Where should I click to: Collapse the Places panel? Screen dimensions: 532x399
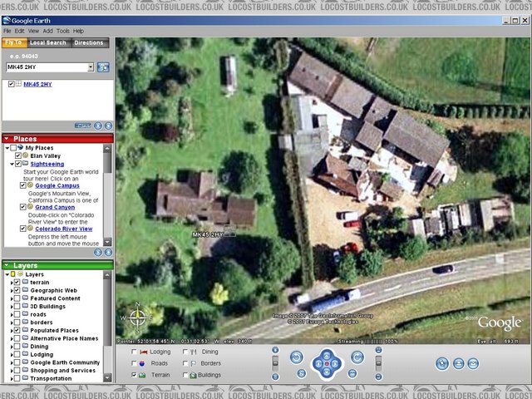7,139
